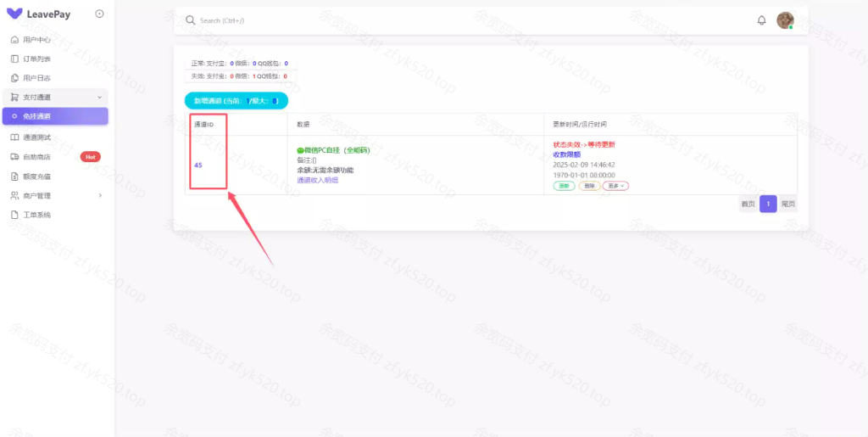Click the 新增通道 button
868x437 pixels.
pyautogui.click(x=236, y=100)
